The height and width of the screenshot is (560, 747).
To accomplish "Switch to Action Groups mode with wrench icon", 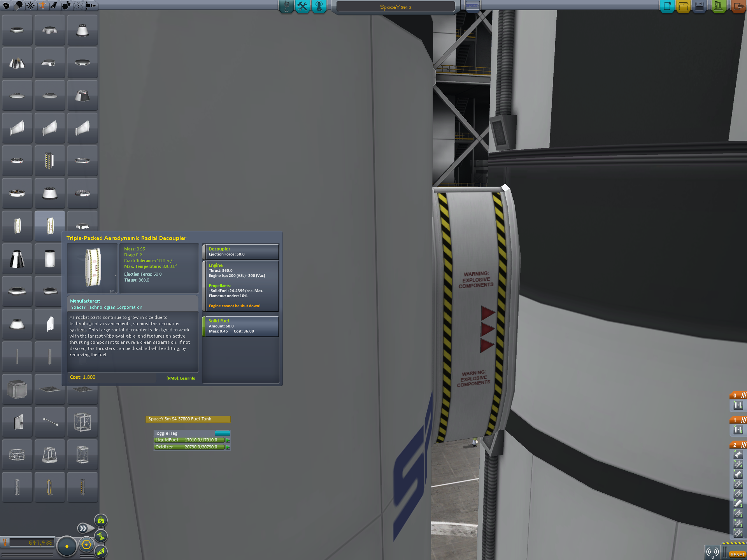I will [x=303, y=6].
